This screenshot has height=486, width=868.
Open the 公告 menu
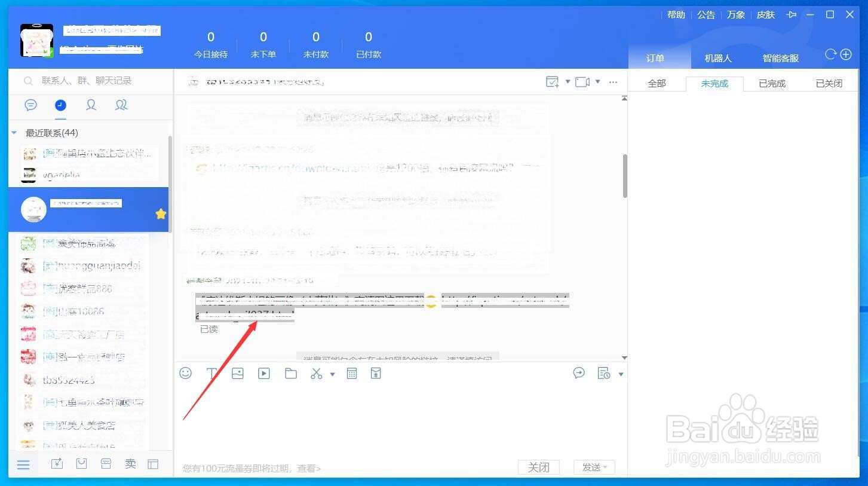706,15
